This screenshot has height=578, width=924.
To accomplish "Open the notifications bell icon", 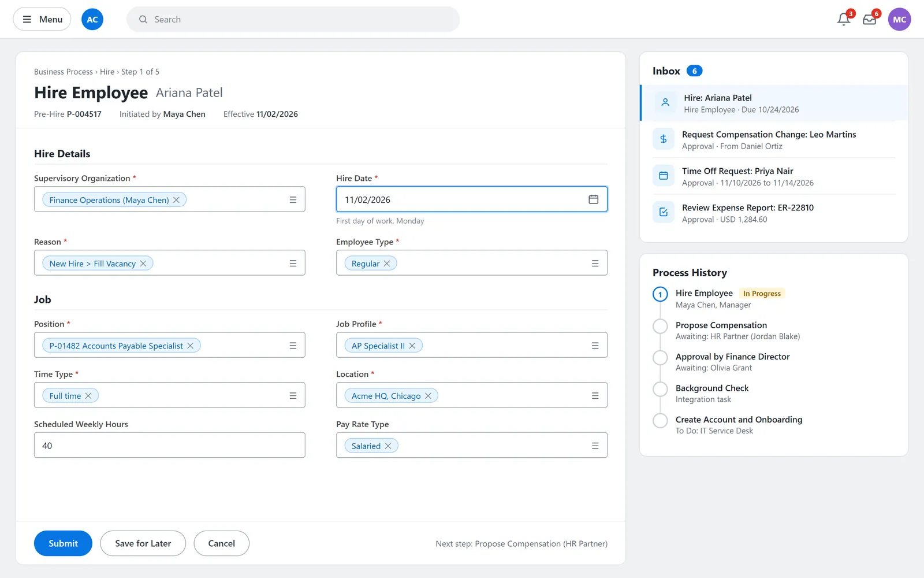I will tap(844, 19).
